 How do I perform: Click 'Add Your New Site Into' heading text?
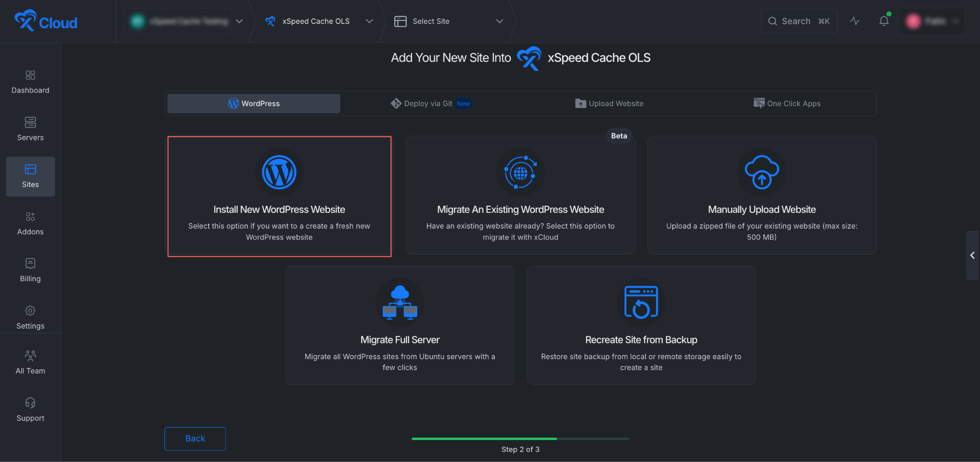(x=451, y=58)
